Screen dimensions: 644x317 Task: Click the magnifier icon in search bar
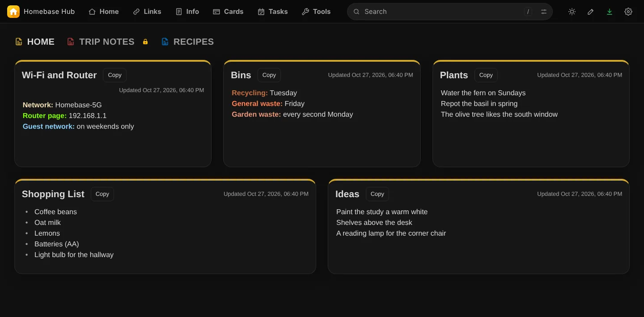coord(356,12)
